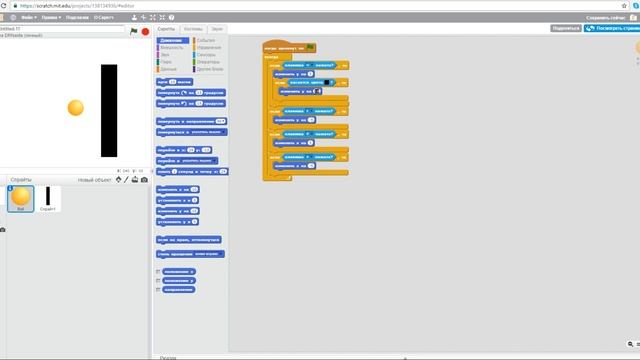Click clockwise rotate block 'повернуть на 15 градусов'

pos(191,93)
